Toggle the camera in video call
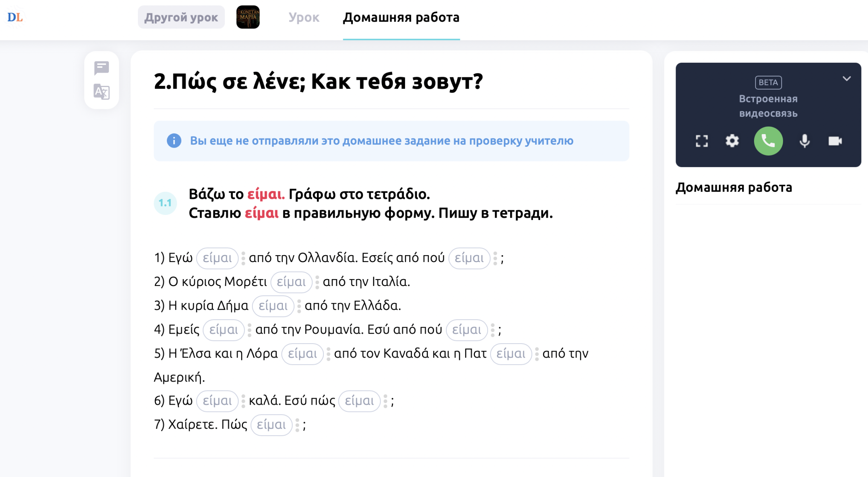 (x=835, y=141)
